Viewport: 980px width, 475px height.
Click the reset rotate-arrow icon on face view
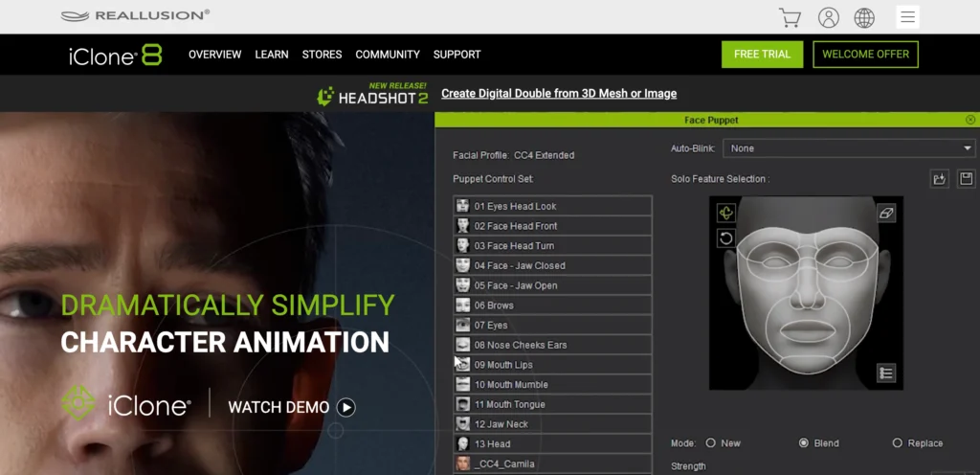click(x=725, y=238)
